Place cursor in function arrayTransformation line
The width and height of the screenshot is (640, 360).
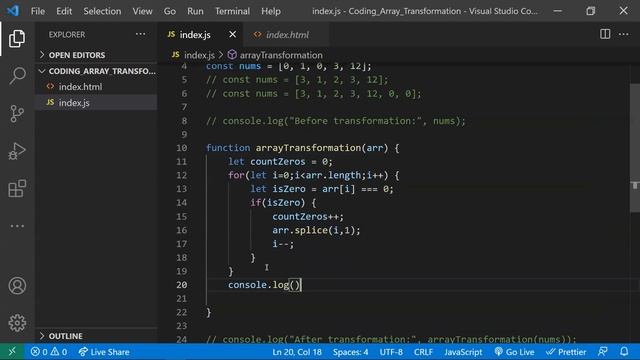point(302,148)
